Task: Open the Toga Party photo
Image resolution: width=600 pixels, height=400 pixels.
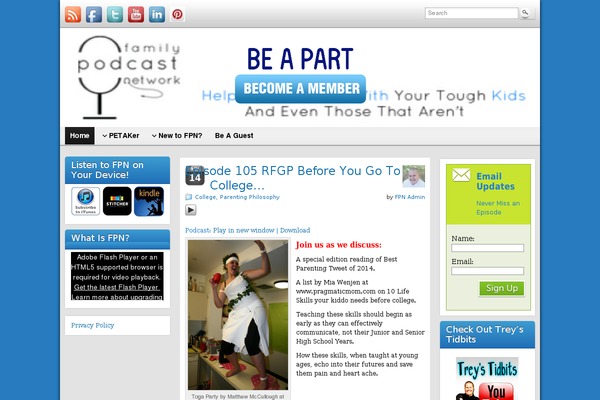Action: pyautogui.click(x=238, y=315)
